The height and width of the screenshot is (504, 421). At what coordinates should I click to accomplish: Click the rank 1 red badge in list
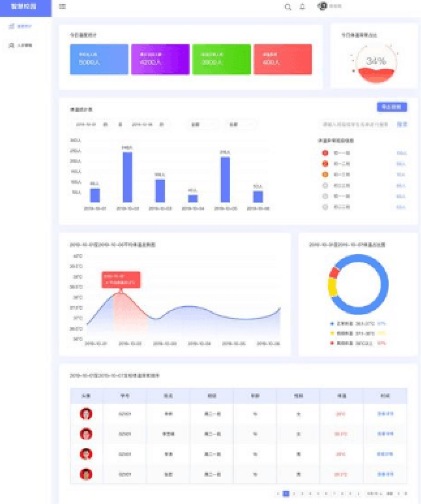pyautogui.click(x=325, y=153)
